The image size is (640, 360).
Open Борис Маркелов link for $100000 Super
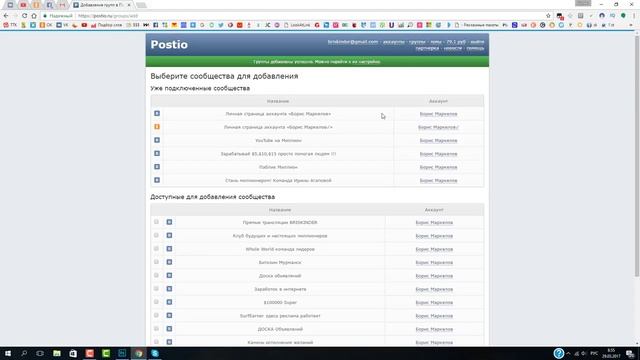coord(434,302)
